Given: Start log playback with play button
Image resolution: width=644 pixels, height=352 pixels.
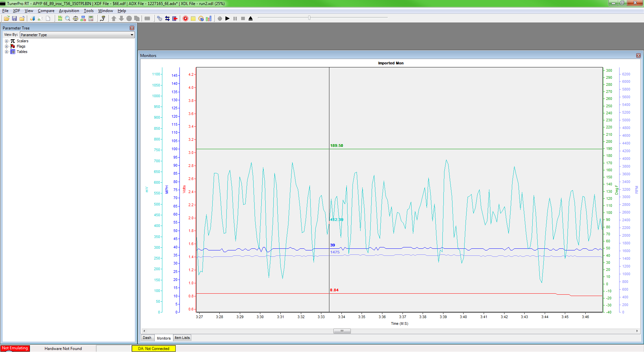Looking at the screenshot, I should coord(227,18).
